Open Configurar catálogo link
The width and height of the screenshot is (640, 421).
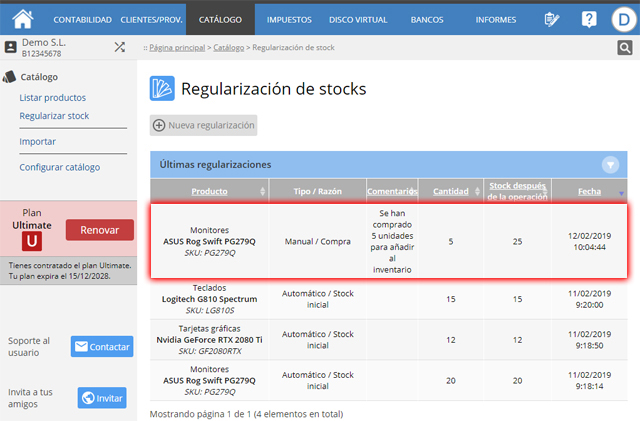coord(60,167)
